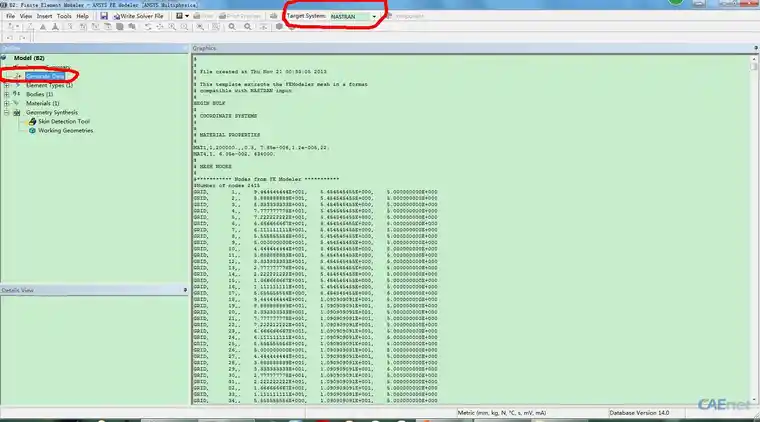
Task: Click the 'BEGIN BULK' line in Graphics
Action: click(209, 103)
